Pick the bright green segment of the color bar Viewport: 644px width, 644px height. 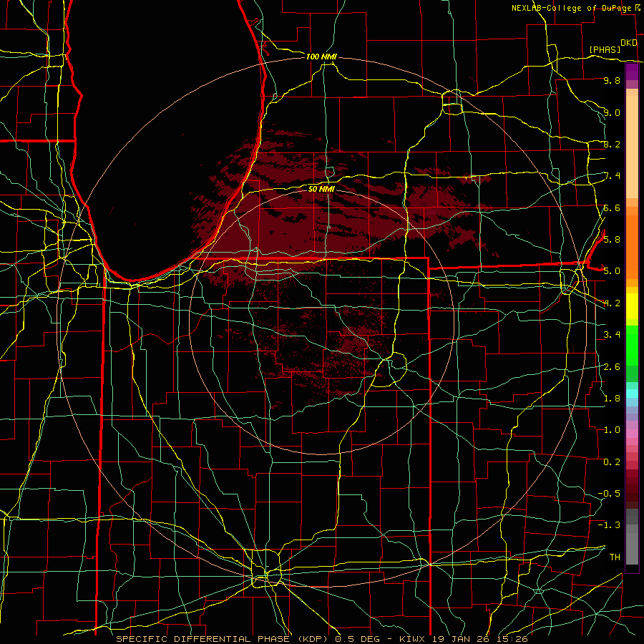(x=632, y=346)
